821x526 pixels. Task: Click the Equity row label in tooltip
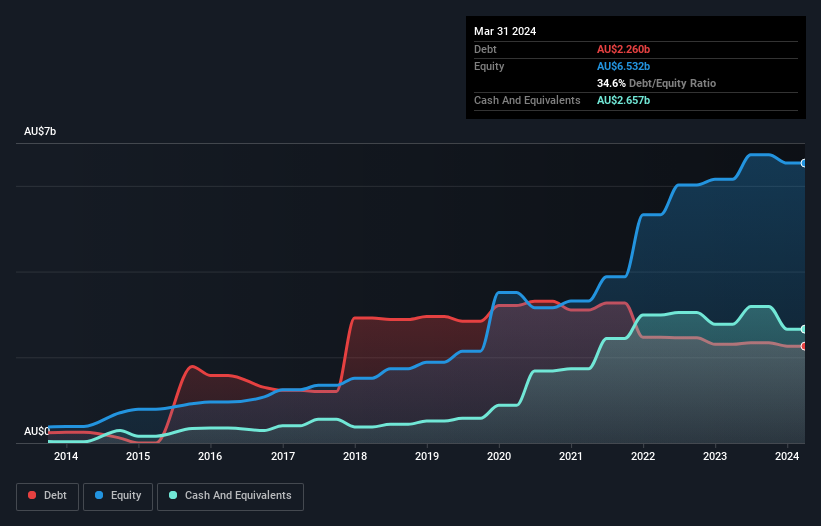489,66
